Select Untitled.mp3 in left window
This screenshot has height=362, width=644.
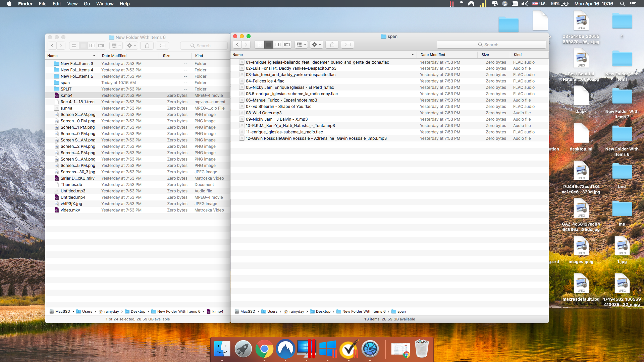pyautogui.click(x=138, y=191)
